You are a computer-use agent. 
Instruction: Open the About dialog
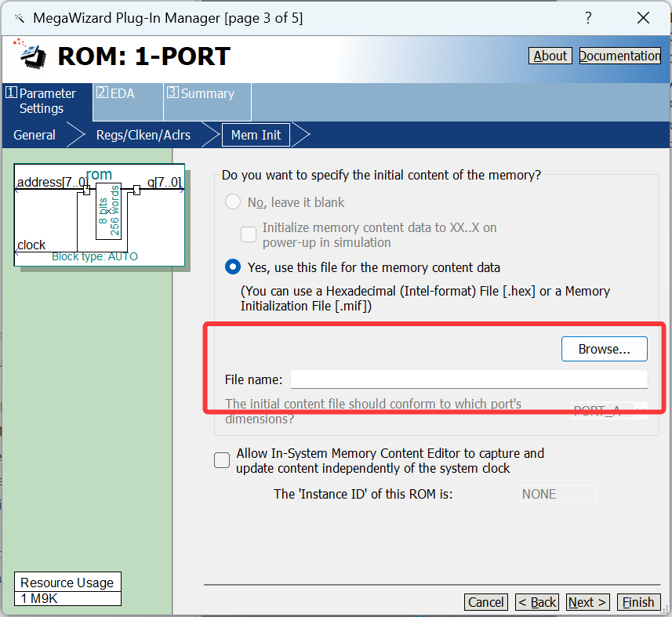click(550, 56)
